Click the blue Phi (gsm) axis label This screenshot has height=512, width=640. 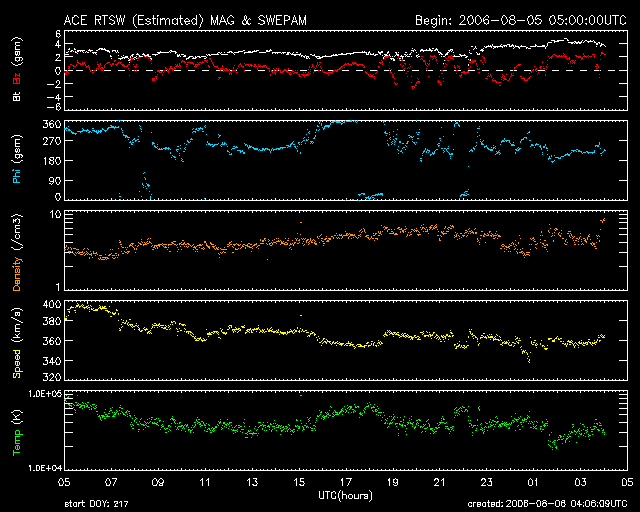point(16,162)
